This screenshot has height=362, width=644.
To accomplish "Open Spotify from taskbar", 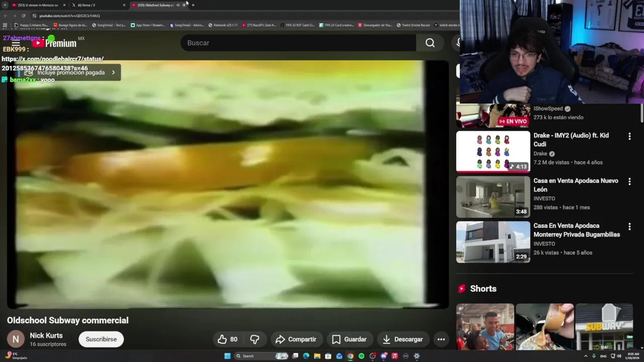I will point(361,356).
